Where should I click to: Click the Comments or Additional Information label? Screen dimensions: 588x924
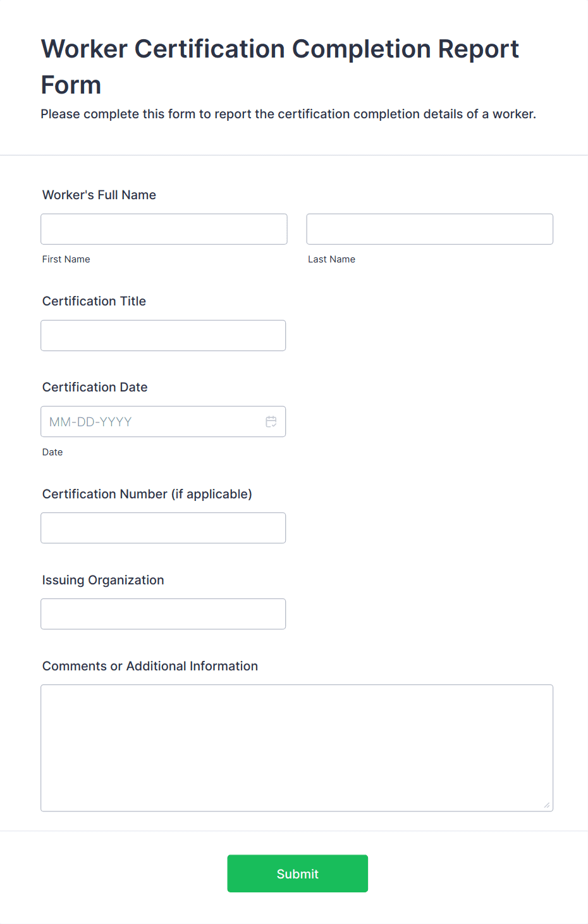click(150, 665)
